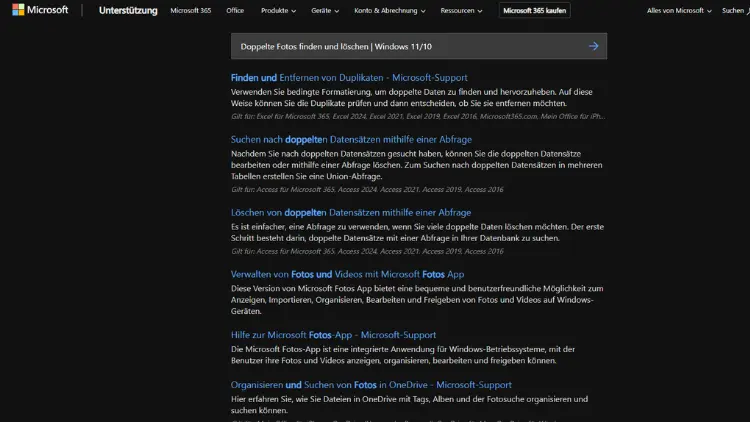Click description starting 'Die Microsoft Fotos-App ist'

403,355
